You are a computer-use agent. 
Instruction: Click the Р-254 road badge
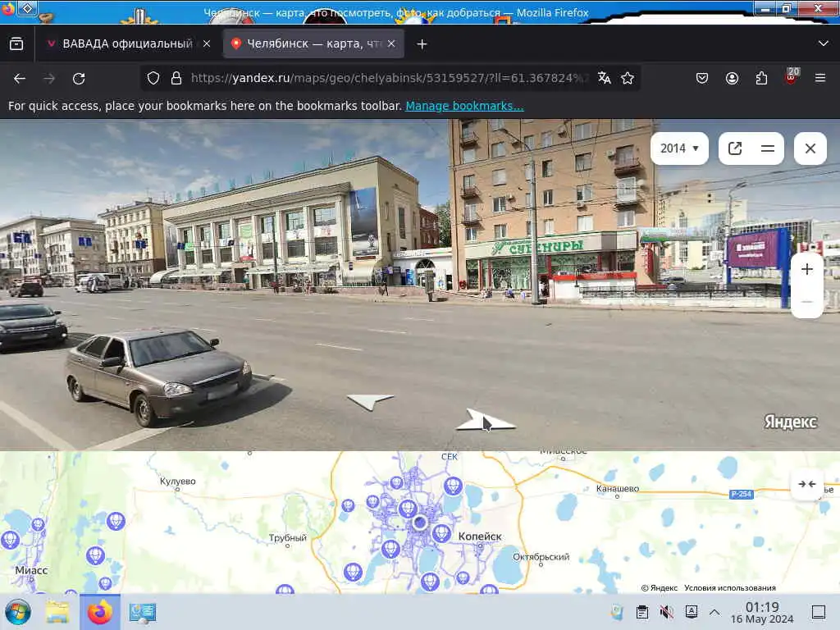coord(742,494)
